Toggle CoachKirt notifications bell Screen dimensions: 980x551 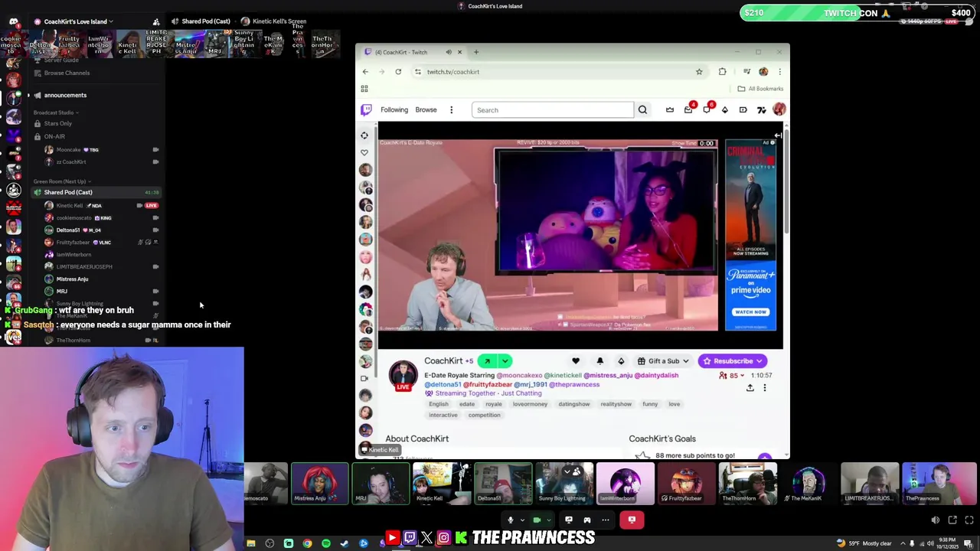(599, 361)
